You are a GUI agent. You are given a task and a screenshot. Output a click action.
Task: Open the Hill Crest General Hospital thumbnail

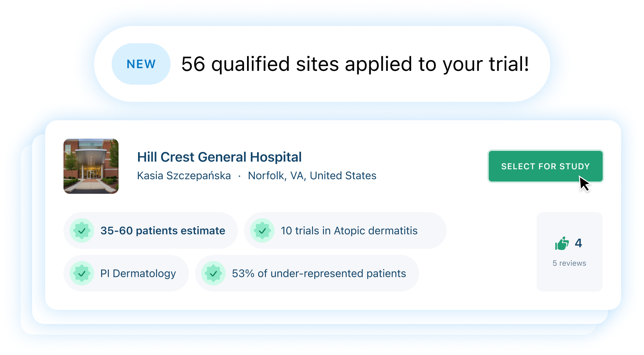point(91,166)
